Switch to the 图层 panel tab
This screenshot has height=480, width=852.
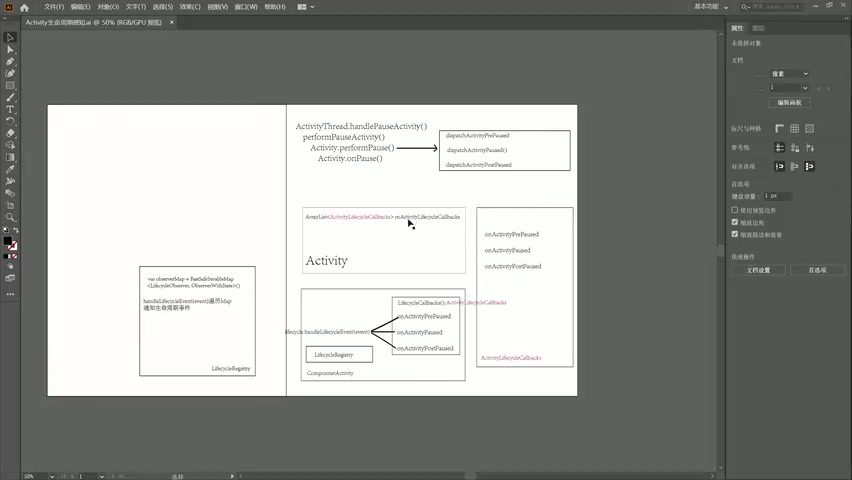pyautogui.click(x=758, y=28)
